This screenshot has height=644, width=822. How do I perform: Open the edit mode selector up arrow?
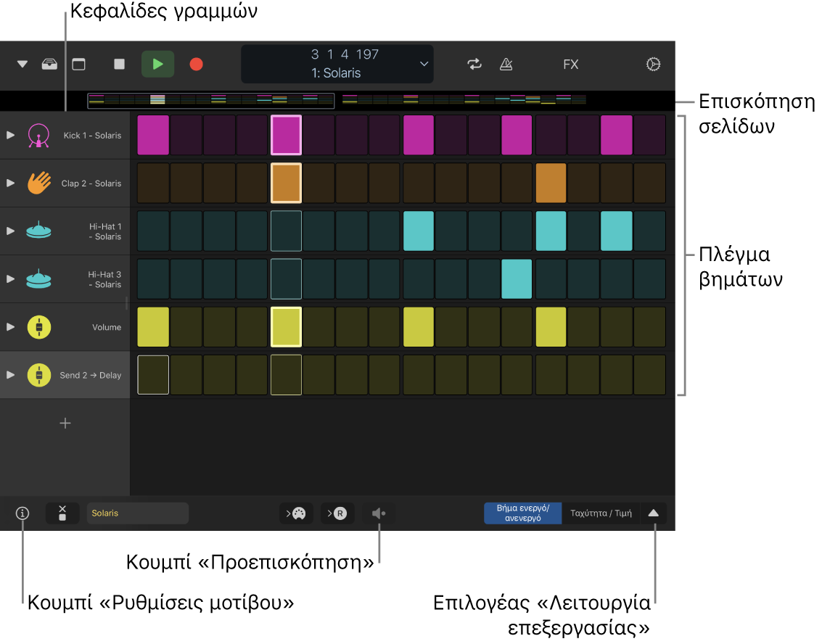(653, 513)
